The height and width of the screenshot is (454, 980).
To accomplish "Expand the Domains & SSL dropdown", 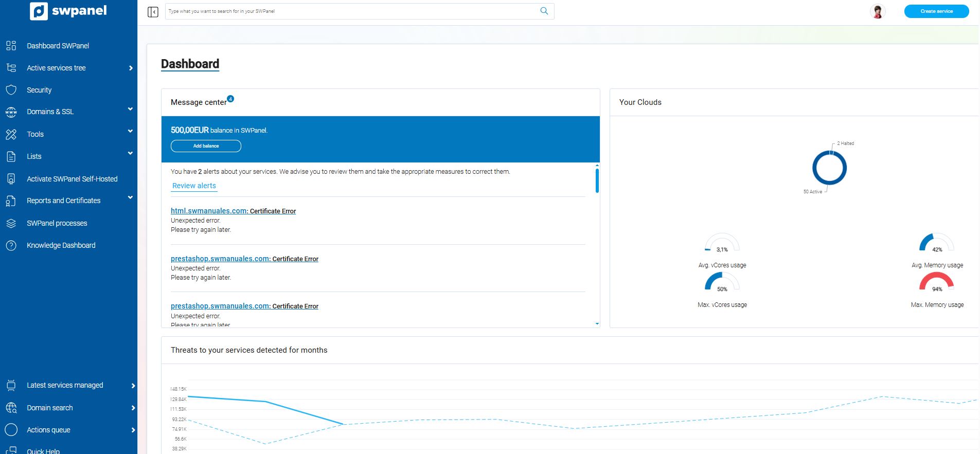I will (130, 109).
